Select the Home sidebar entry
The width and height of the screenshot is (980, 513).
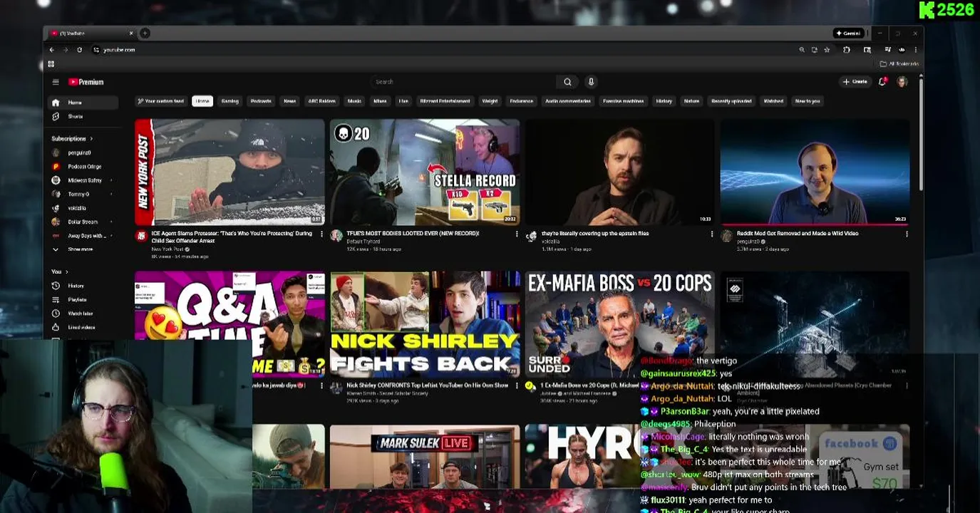click(82, 103)
